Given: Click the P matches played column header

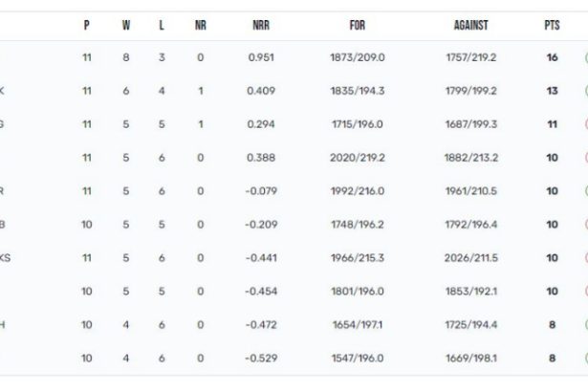Looking at the screenshot, I should (x=87, y=26).
